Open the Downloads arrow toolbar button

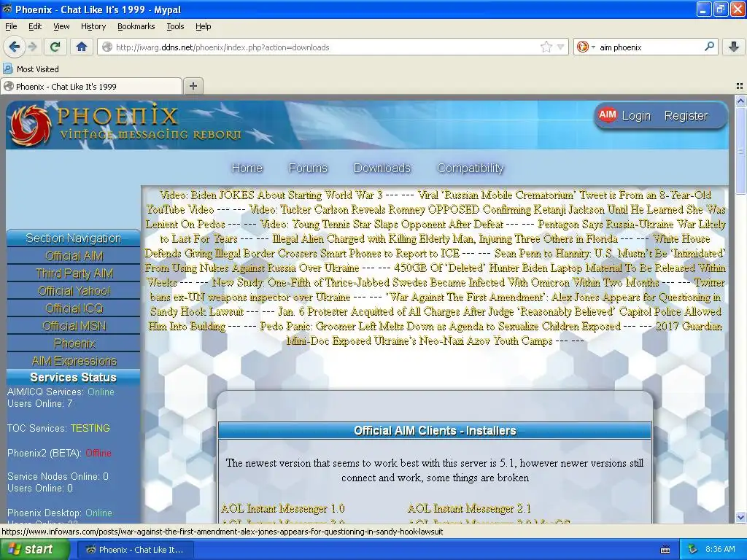pyautogui.click(x=734, y=47)
